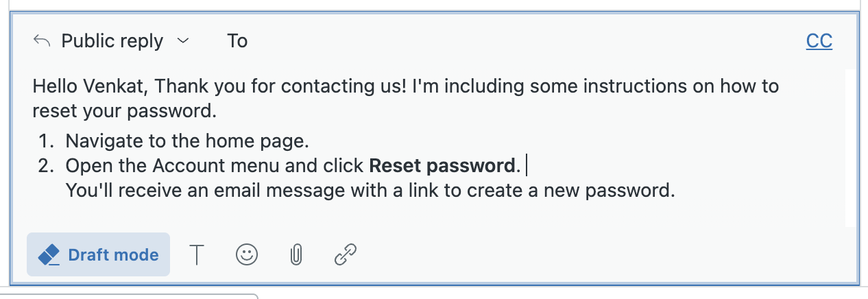The height and width of the screenshot is (299, 868).
Task: Place cursor in Navigate to the home page
Action: 187,142
